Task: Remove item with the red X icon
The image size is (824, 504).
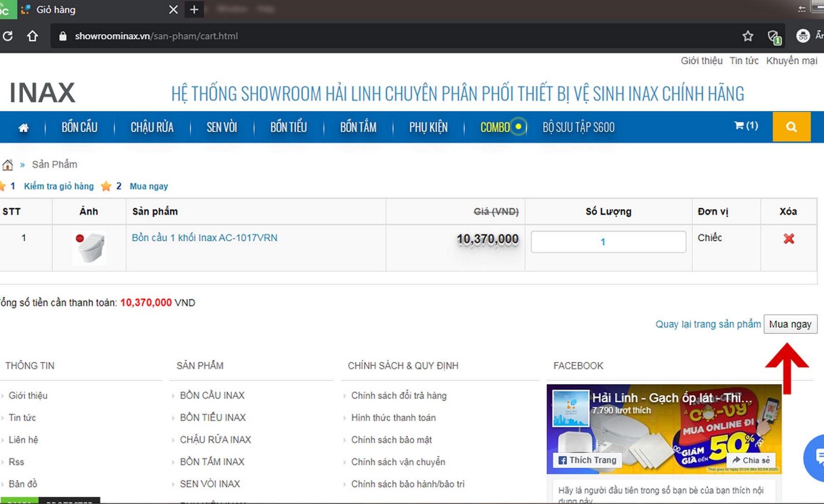Action: (x=789, y=239)
